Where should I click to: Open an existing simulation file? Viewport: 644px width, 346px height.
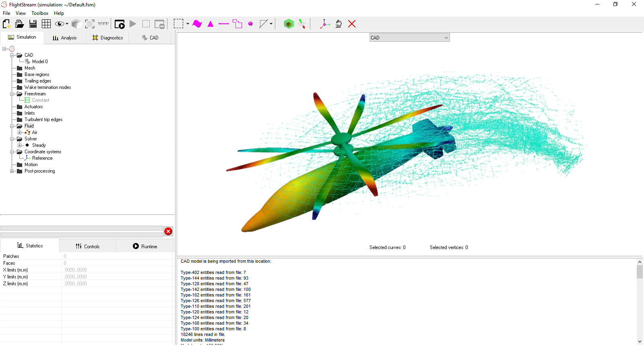pyautogui.click(x=19, y=24)
